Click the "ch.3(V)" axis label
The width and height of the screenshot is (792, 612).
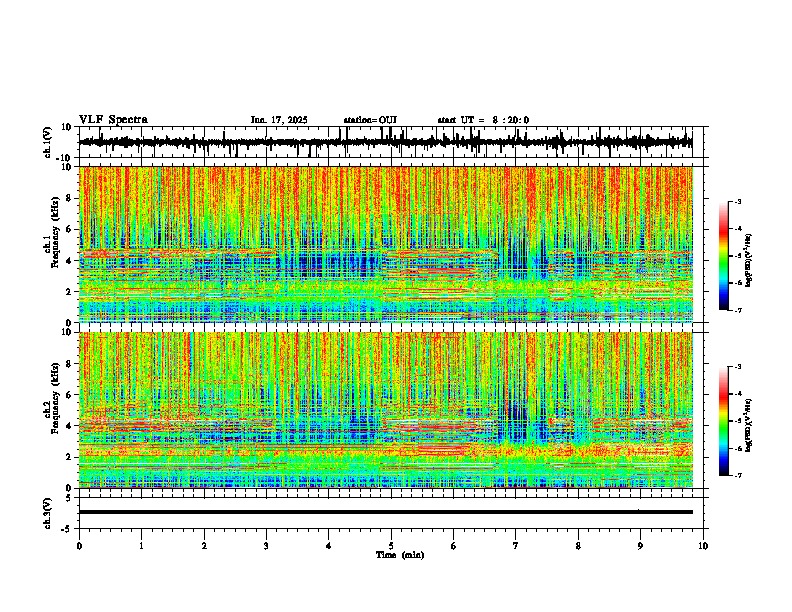coord(48,513)
